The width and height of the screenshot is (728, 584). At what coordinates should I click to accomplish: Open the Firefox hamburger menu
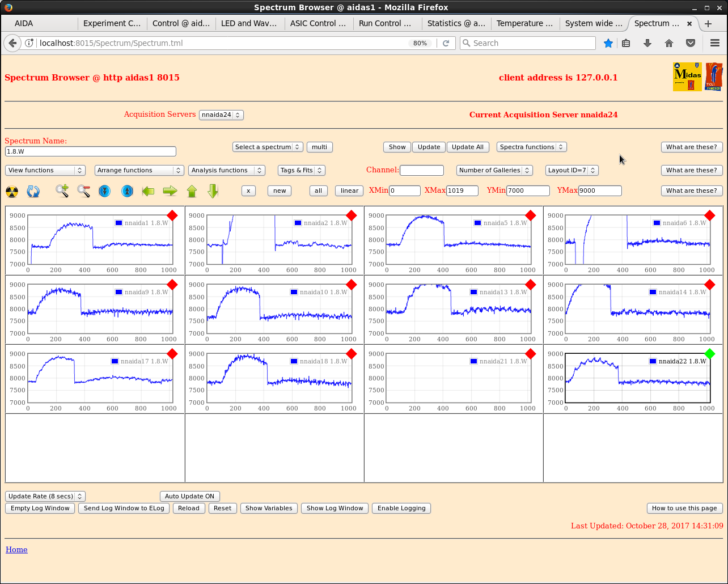pyautogui.click(x=715, y=43)
